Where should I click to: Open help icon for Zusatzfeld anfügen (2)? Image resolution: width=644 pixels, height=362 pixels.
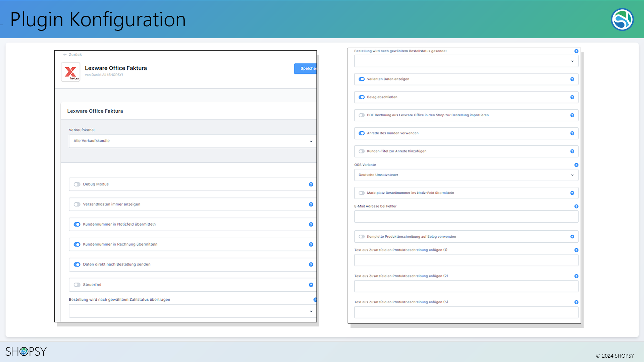tap(576, 276)
